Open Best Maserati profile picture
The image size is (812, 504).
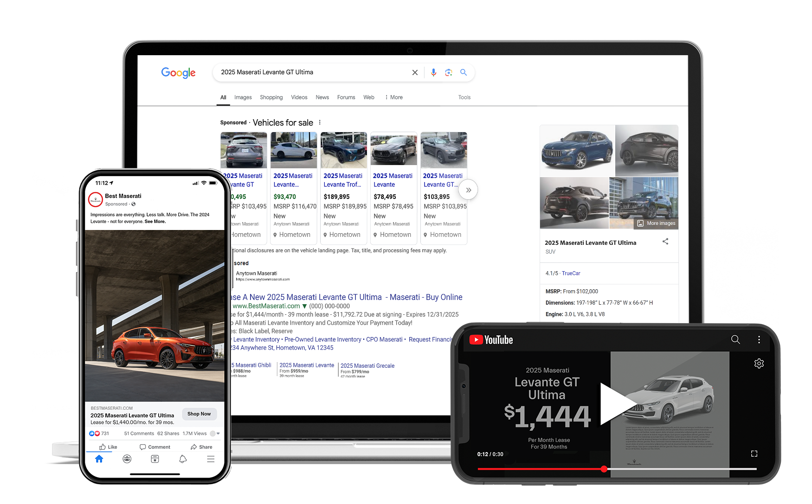[x=95, y=200]
